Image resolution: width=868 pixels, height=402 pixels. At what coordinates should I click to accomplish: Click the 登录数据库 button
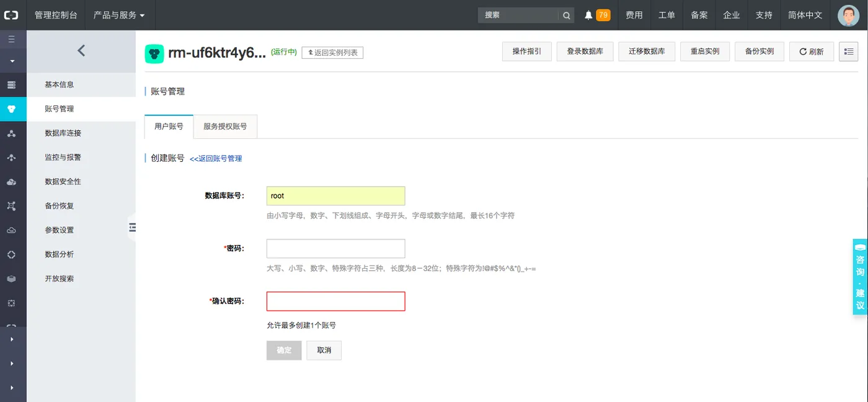tap(585, 51)
